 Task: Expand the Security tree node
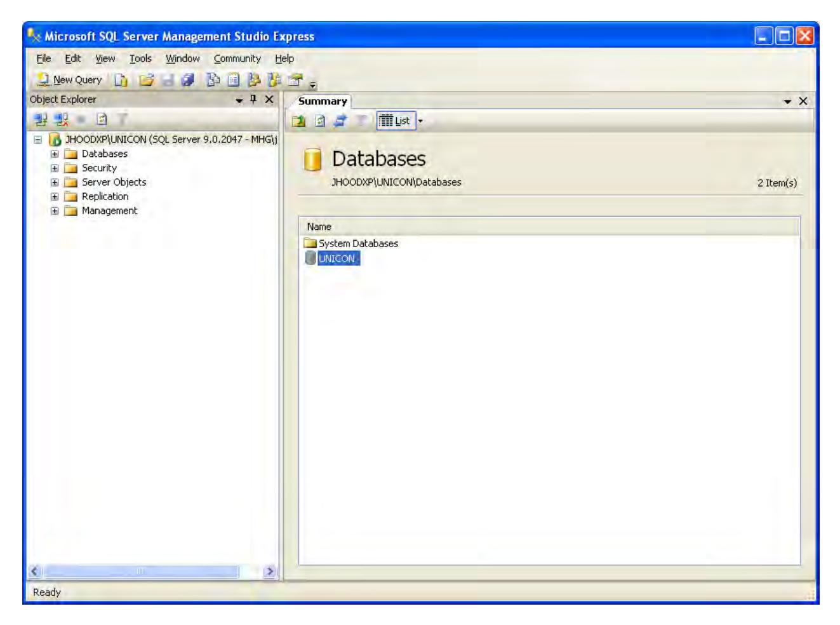55,168
